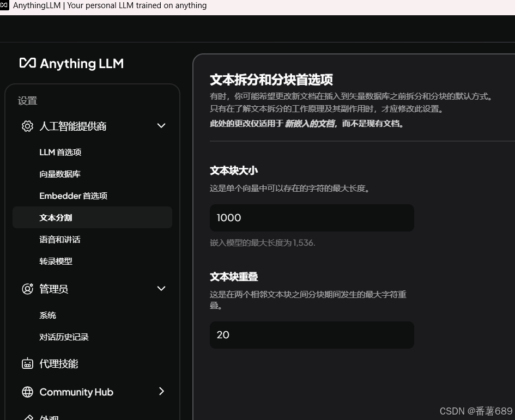Open the Community Hub section
Image resolution: width=515 pixels, height=420 pixels.
pyautogui.click(x=76, y=392)
